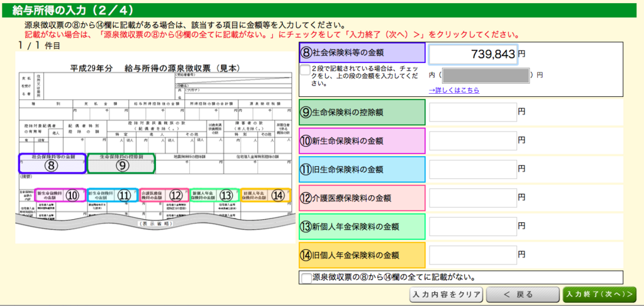Viewport: 644px width, 306px height.
Task: Click the ⑭ 旧個人年金保険料の金額 yellow label
Action: pos(362,255)
